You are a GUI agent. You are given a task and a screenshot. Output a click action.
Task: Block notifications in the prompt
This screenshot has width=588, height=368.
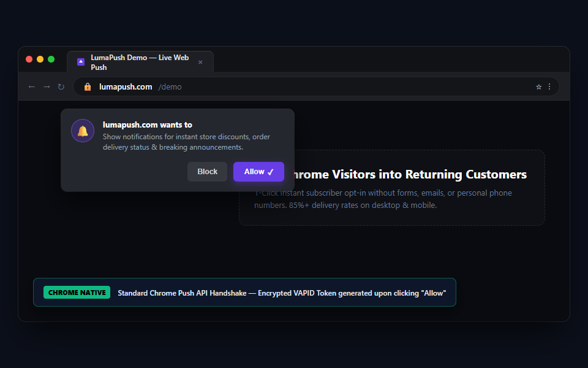[207, 172]
